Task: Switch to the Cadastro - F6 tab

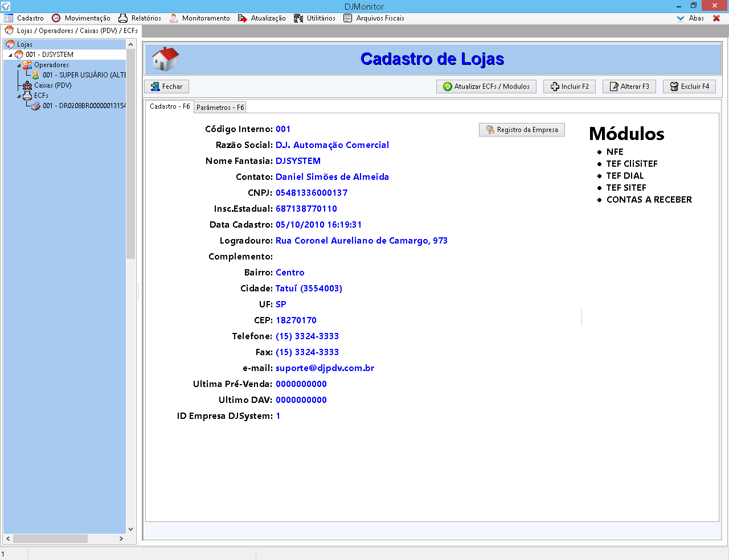Action: (x=170, y=106)
